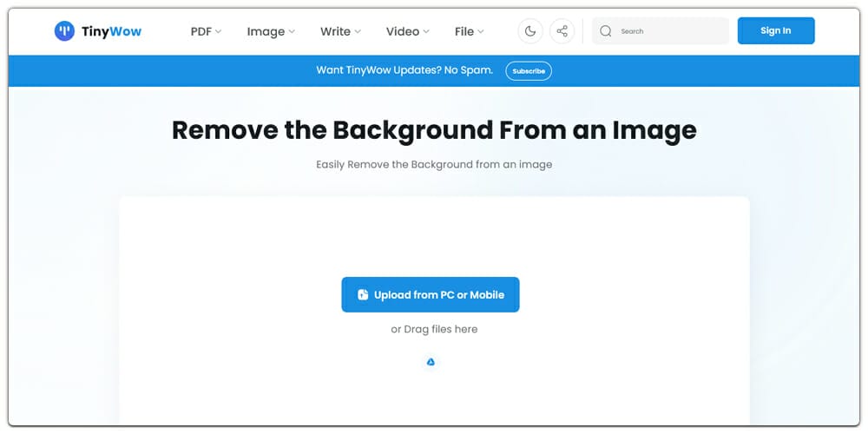Click Upload from PC or Mobile
This screenshot has width=868, height=434.
(431, 294)
